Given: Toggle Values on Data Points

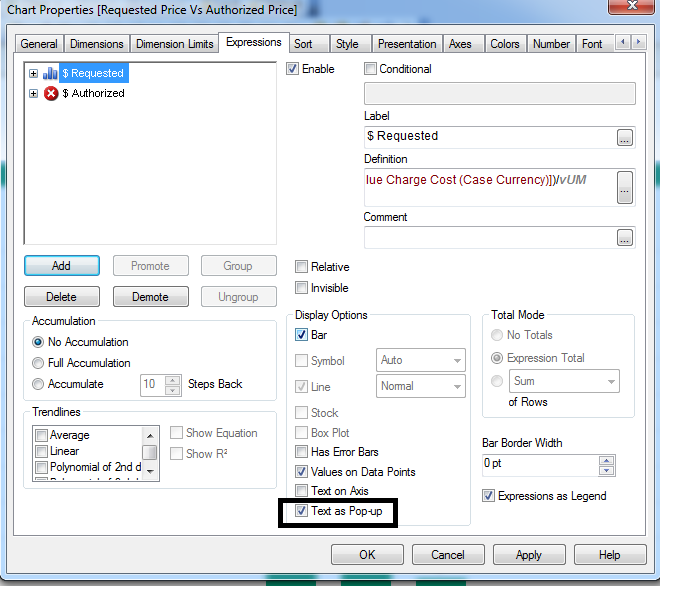Looking at the screenshot, I should click(x=301, y=472).
